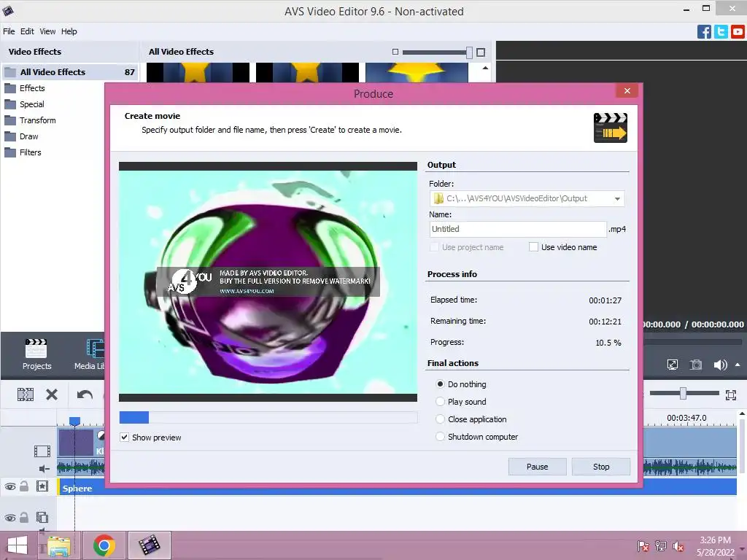Select the Shutdown computer radio button
This screenshot has height=560, width=747.
pyautogui.click(x=440, y=437)
